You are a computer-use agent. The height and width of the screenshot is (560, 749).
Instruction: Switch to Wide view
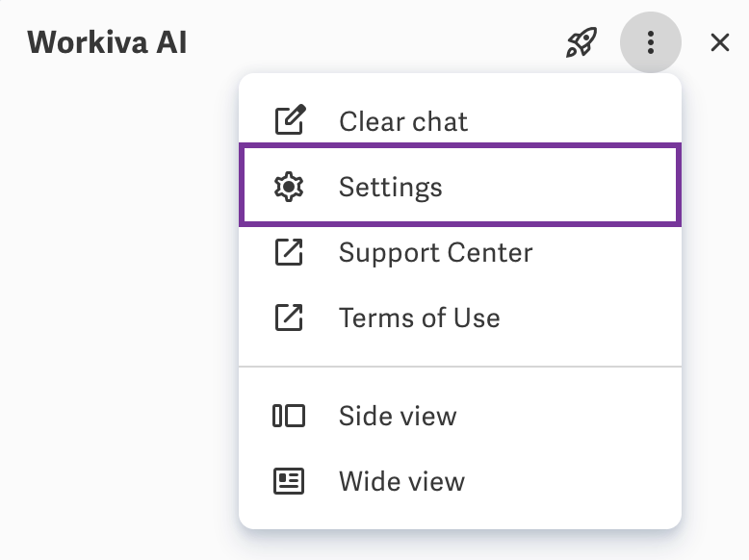[460, 481]
